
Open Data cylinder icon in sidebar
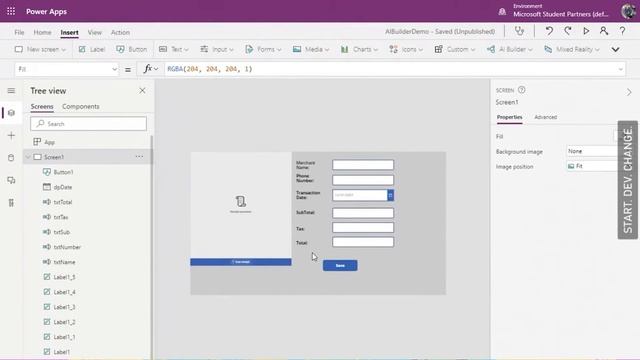[11, 158]
